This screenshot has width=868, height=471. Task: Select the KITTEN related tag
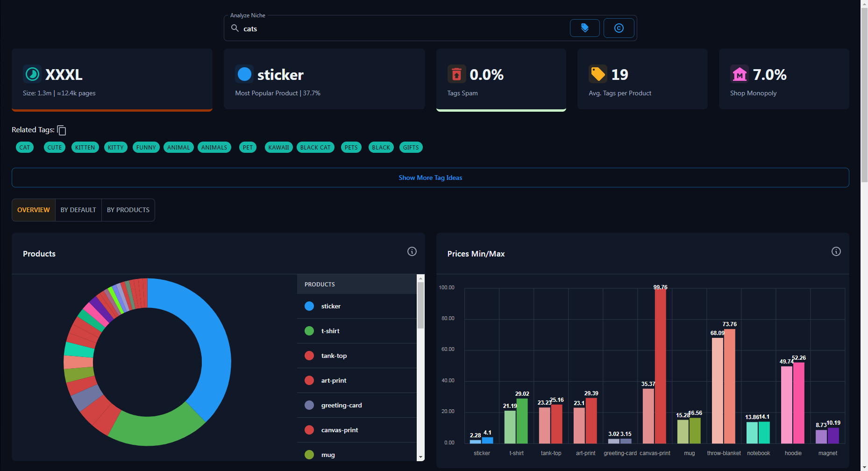85,148
